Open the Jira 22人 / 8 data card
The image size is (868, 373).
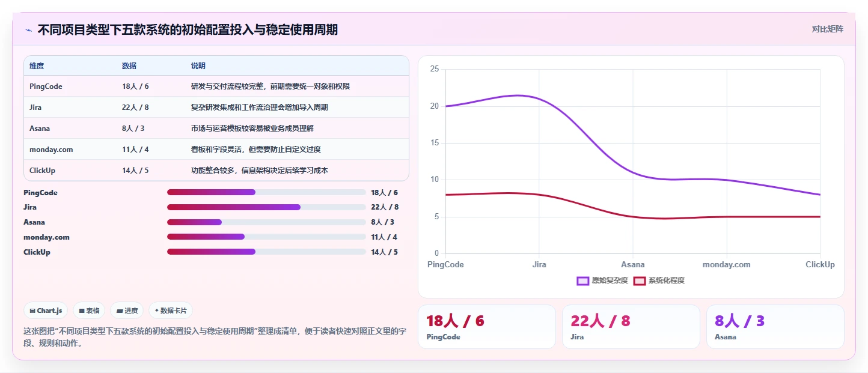click(x=631, y=327)
